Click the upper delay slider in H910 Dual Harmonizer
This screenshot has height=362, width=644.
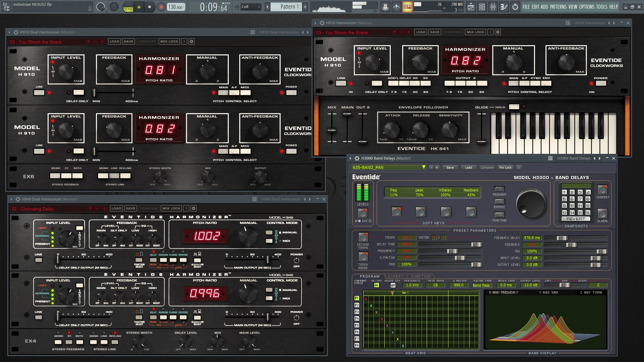point(114,93)
